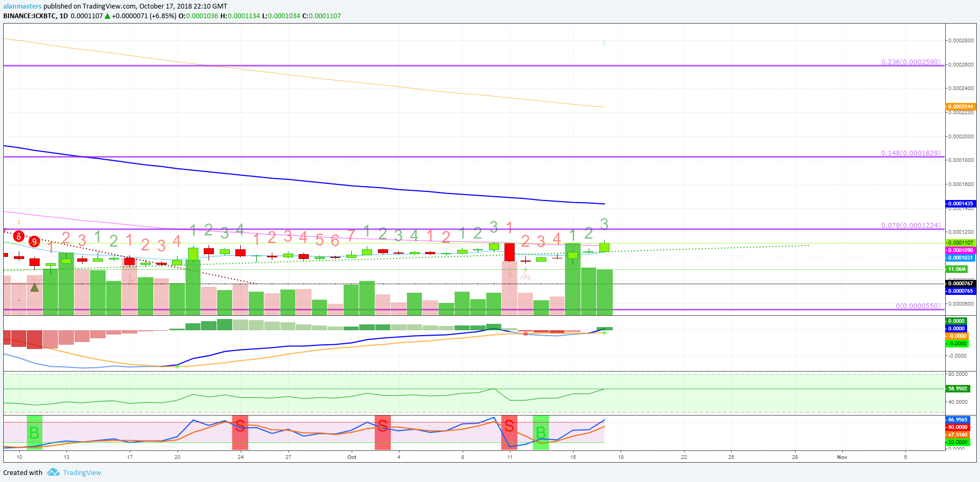
Task: Click the blue 86.9565 stochastic value tag
Action: point(957,420)
